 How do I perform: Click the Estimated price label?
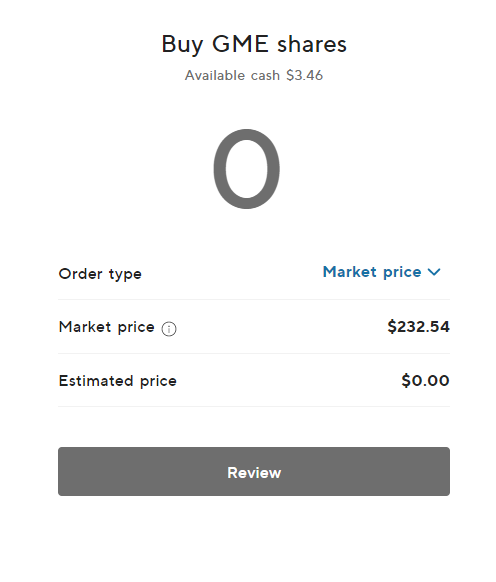tap(118, 381)
